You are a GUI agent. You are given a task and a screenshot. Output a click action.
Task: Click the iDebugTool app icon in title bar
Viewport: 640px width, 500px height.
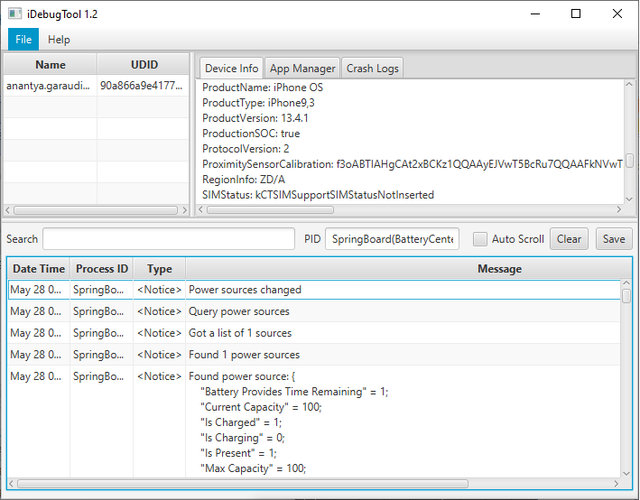(x=15, y=13)
